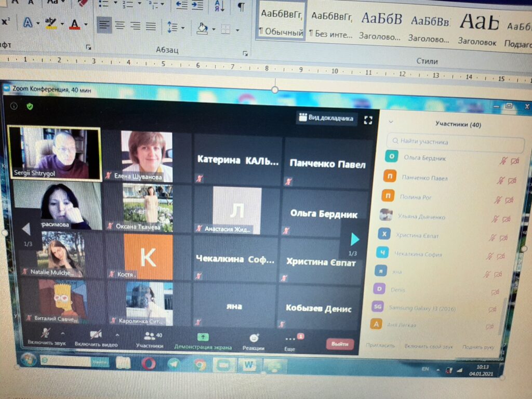
Task: Click Включить свой звук button
Action: pos(429,347)
